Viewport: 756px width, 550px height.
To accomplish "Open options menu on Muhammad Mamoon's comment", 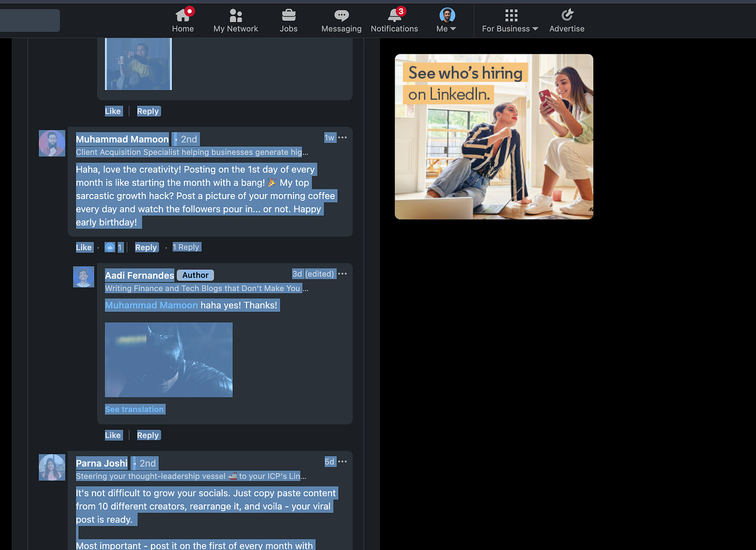I will [x=342, y=137].
